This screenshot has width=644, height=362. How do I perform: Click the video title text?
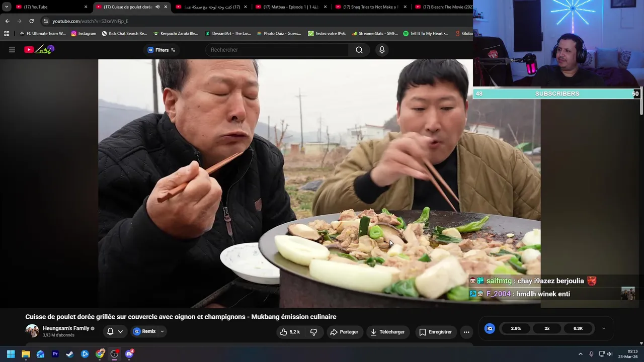point(181,317)
